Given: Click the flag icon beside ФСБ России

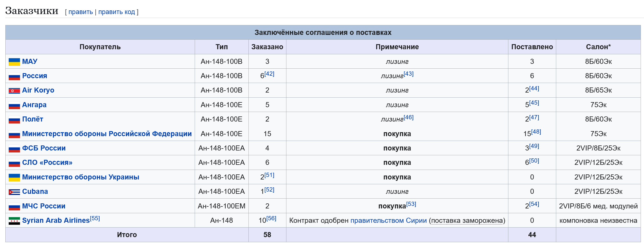Looking at the screenshot, I should tap(14, 149).
